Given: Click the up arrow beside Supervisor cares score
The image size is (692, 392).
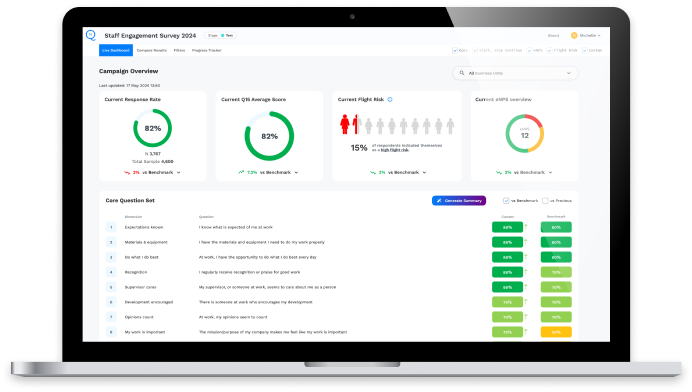Looking at the screenshot, I should point(526,287).
